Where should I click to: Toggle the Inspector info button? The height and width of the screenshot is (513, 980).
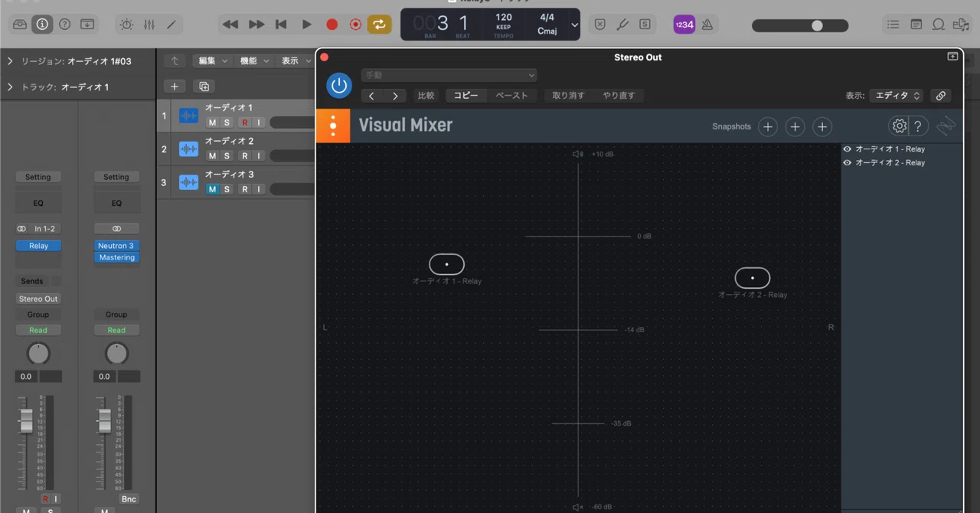[x=42, y=25]
